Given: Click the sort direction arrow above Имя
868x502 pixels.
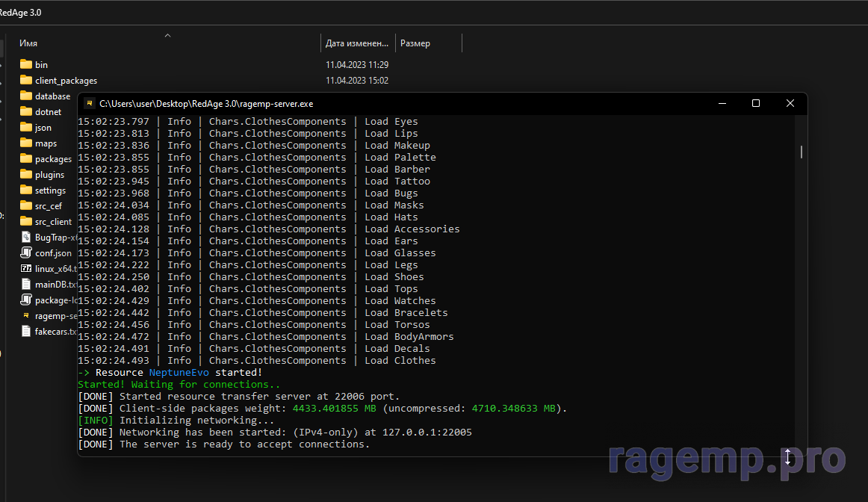Looking at the screenshot, I should click(168, 35).
